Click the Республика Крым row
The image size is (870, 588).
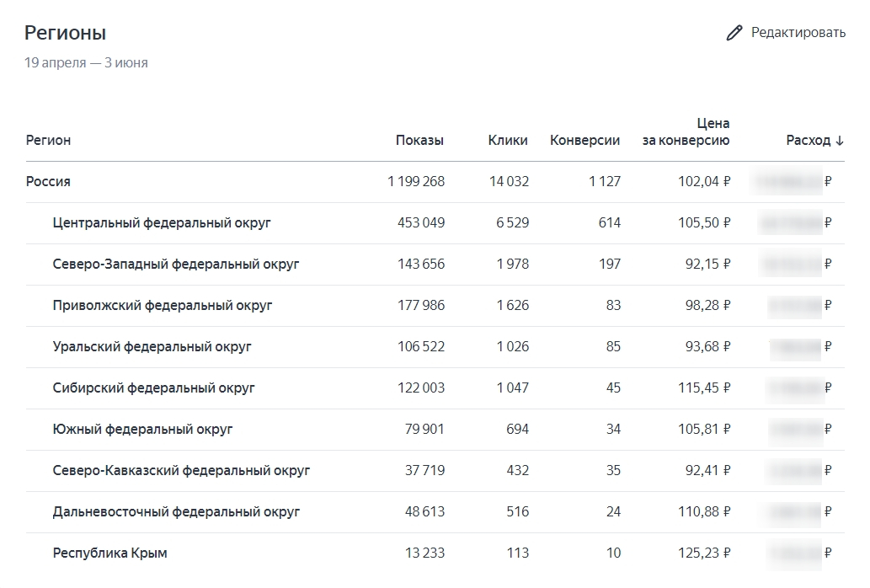coord(109,553)
